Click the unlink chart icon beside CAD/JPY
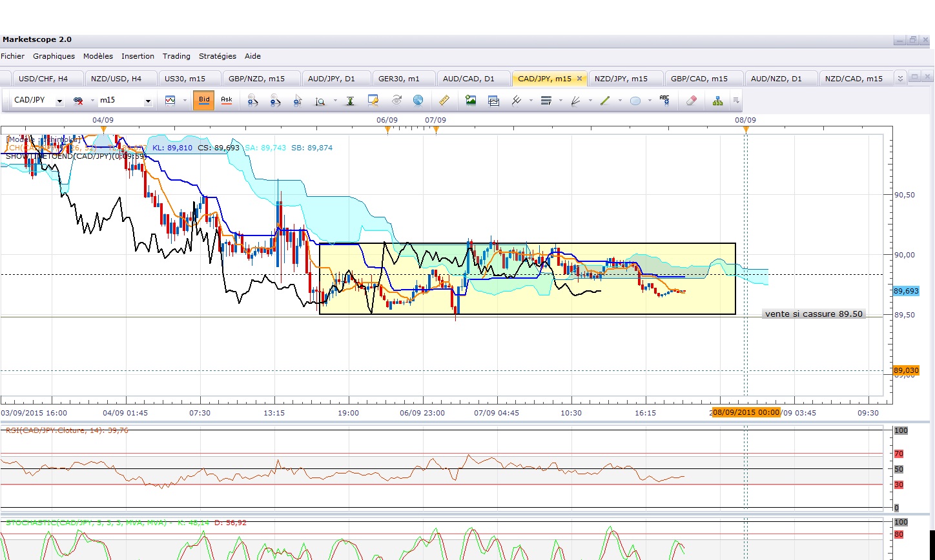 pos(78,101)
